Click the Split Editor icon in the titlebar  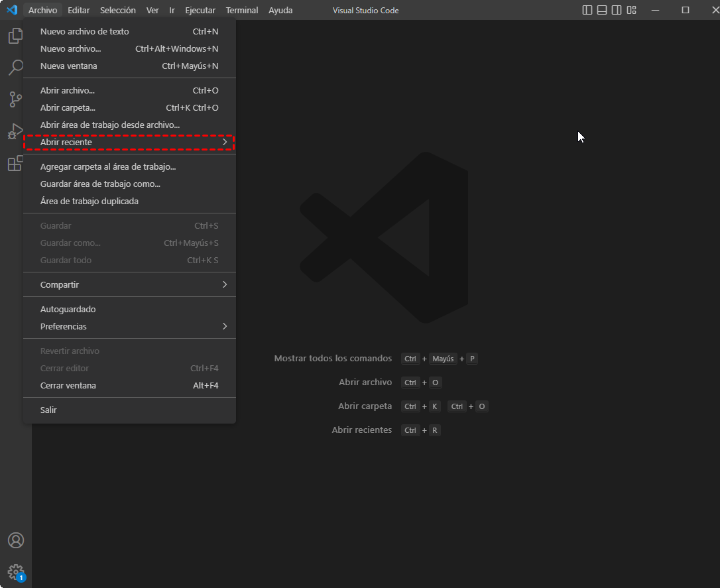click(x=587, y=10)
